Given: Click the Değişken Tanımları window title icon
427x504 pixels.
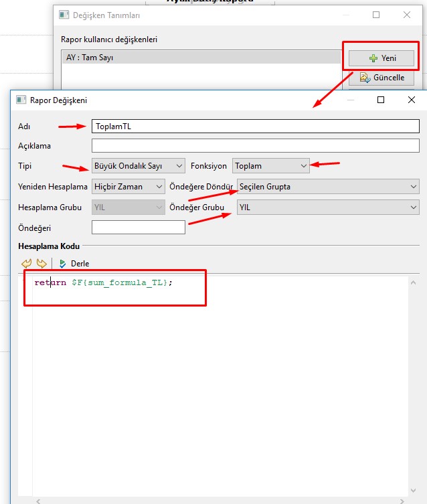Looking at the screenshot, I should click(x=64, y=14).
